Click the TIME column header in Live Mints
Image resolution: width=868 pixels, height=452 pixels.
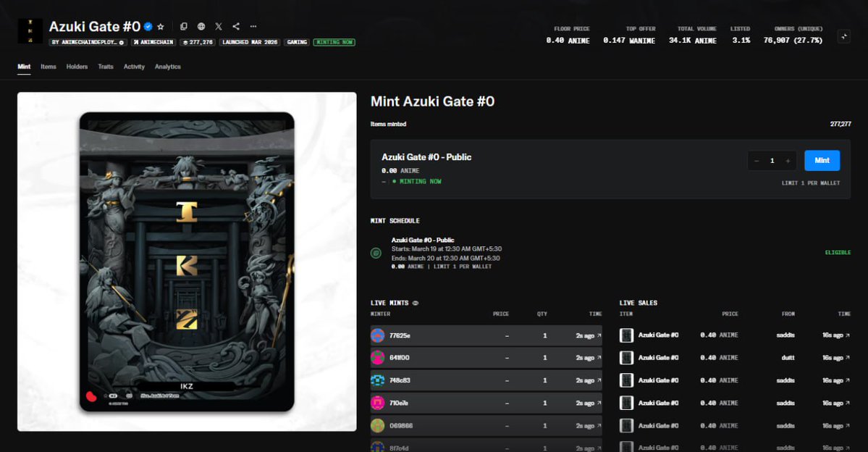tap(595, 314)
